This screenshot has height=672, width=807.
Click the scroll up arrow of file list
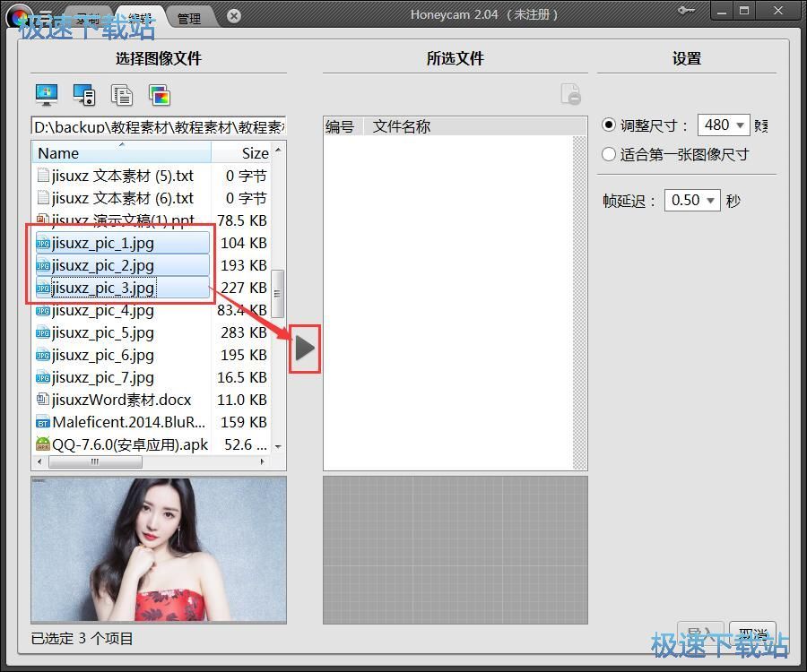pos(278,151)
